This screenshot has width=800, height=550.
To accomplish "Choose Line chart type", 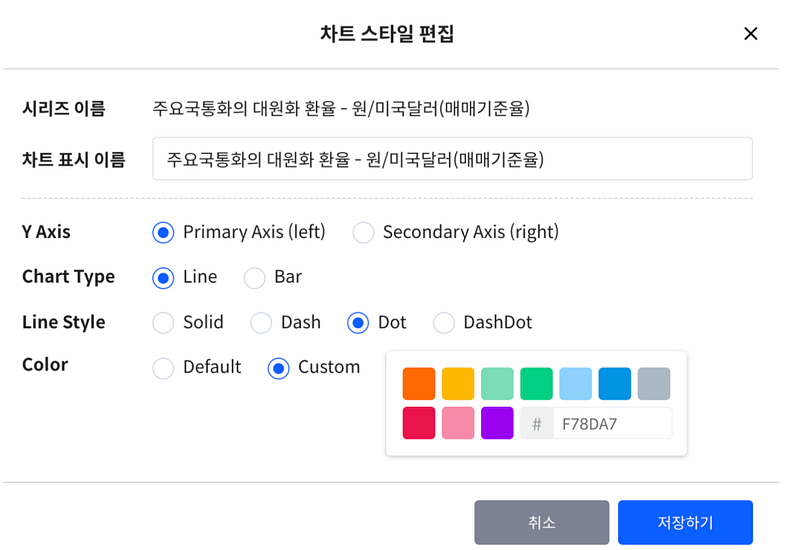I will point(163,277).
